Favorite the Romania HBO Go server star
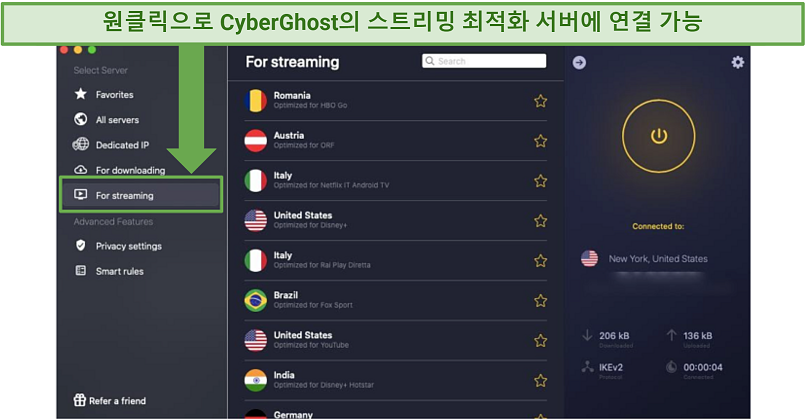806x419 pixels. [540, 101]
